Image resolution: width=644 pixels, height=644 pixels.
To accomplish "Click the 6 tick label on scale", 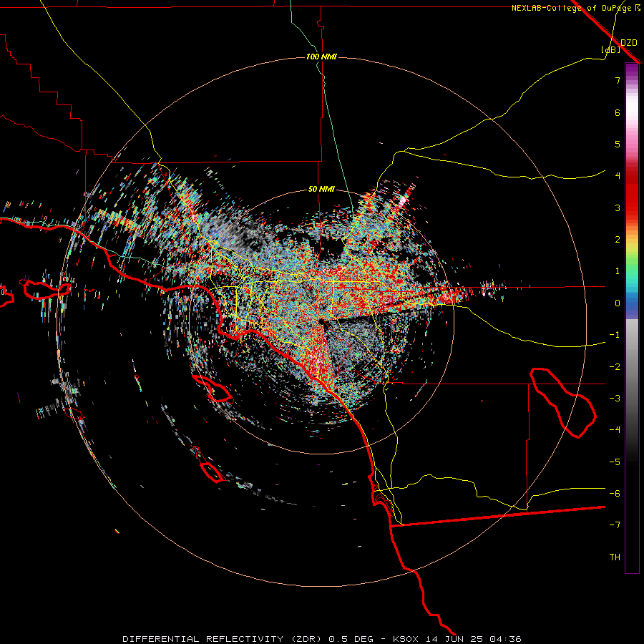I will pos(618,112).
